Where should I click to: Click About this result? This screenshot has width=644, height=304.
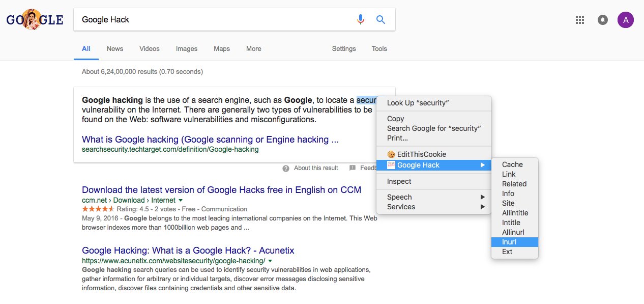[x=316, y=168]
